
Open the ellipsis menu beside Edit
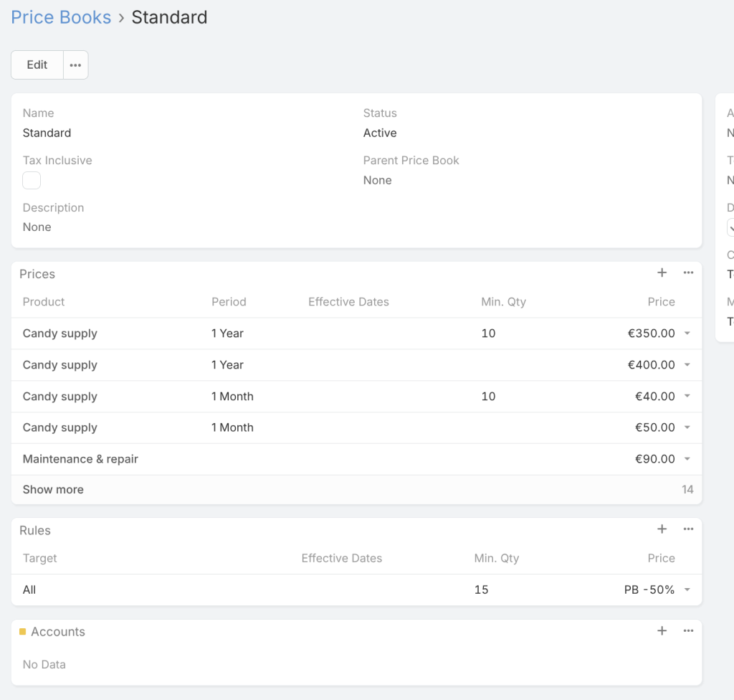(76, 65)
